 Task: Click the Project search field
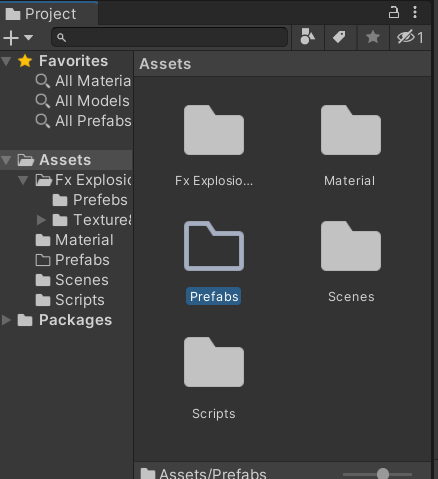click(169, 37)
